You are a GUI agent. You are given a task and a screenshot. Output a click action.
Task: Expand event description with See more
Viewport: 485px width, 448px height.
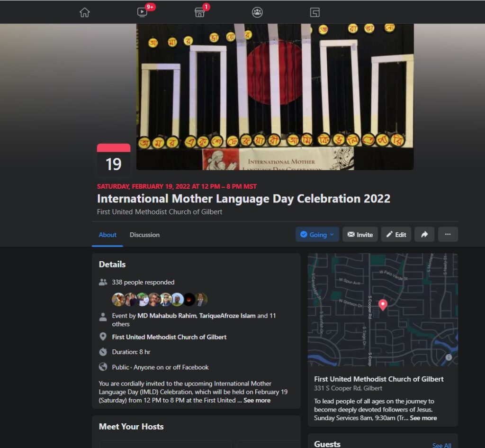click(257, 400)
